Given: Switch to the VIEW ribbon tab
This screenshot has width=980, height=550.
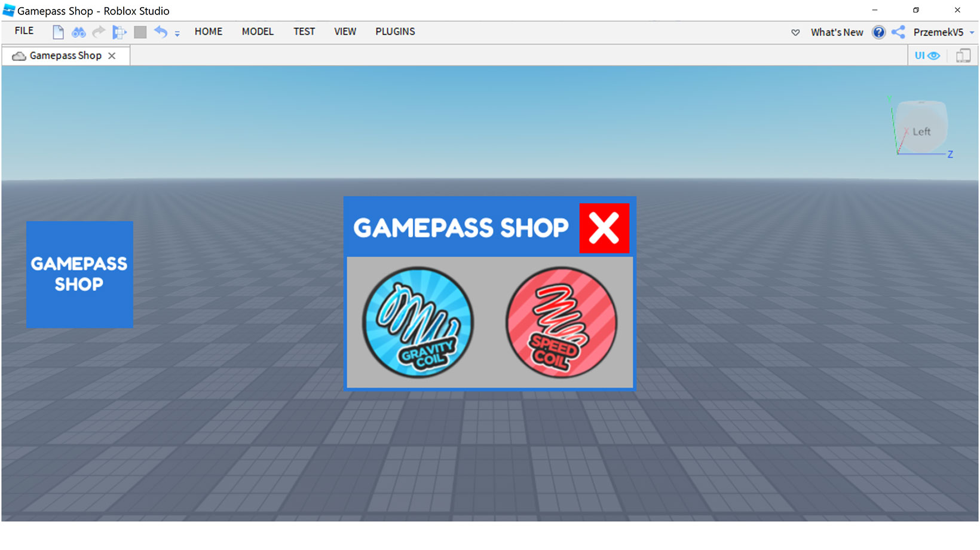Looking at the screenshot, I should click(x=345, y=32).
